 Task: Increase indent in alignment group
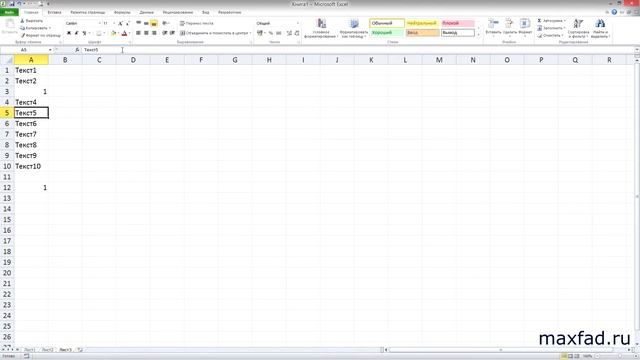pyautogui.click(x=172, y=33)
